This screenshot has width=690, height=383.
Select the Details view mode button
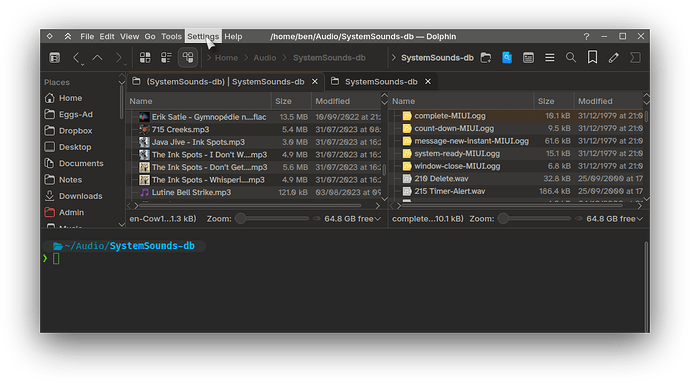[x=188, y=58]
